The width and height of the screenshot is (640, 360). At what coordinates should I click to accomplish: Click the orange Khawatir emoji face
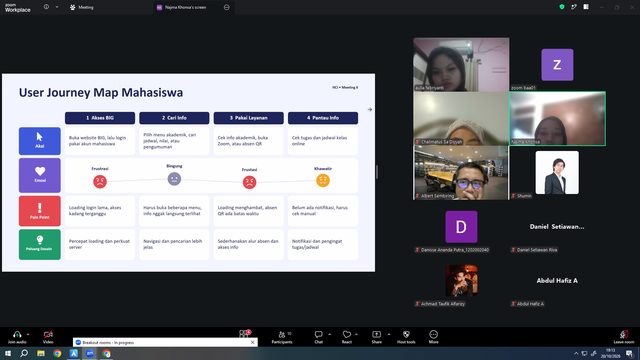click(x=323, y=180)
